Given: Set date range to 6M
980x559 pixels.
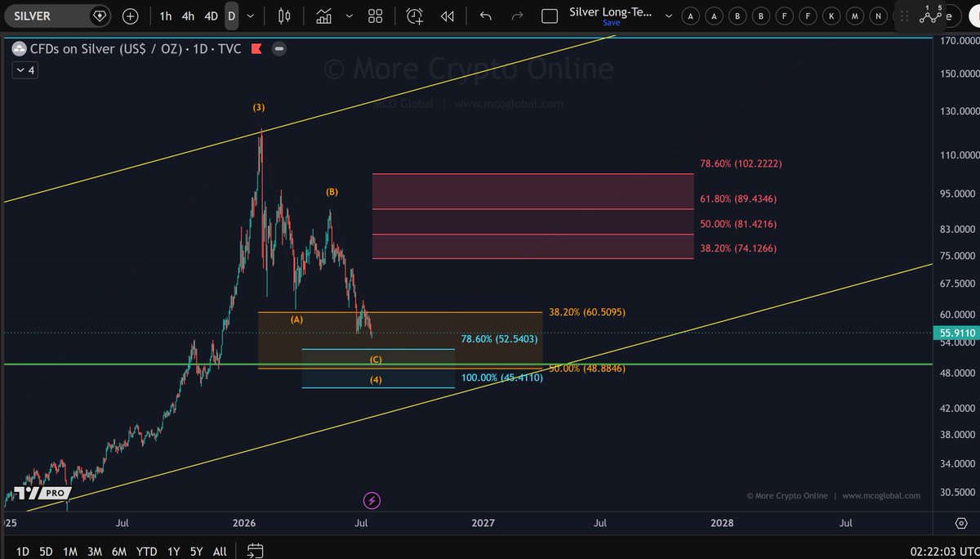Looking at the screenshot, I should click(119, 551).
